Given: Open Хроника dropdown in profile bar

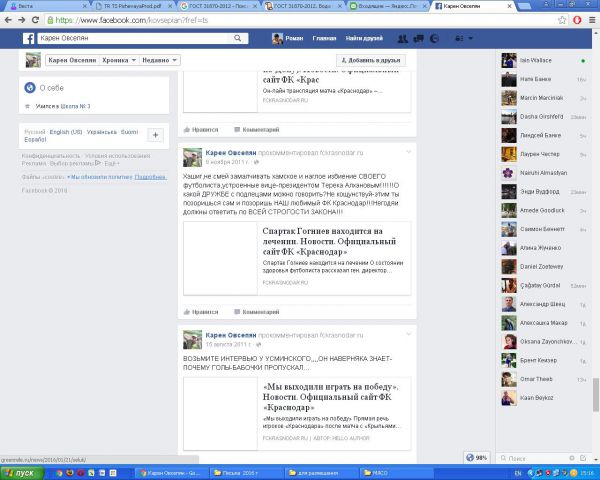Looking at the screenshot, I should coord(119,60).
